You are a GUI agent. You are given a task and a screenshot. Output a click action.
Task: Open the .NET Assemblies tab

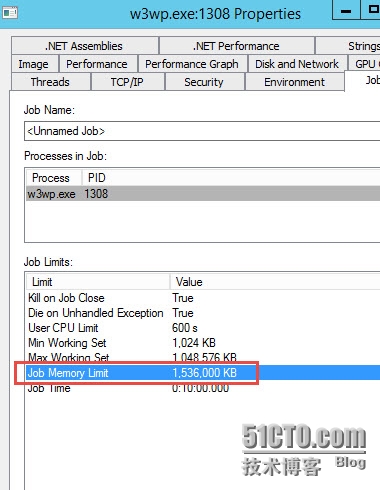[x=85, y=46]
